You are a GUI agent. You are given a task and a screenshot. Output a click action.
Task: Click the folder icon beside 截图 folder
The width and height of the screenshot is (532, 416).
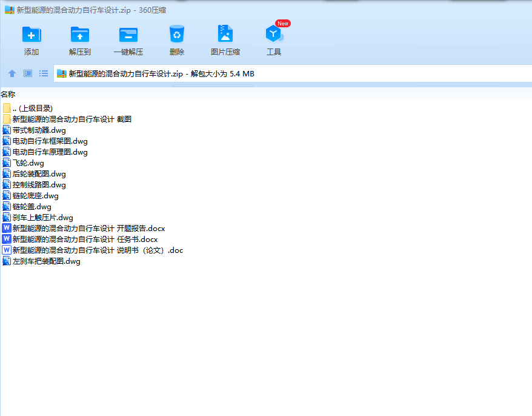pos(7,119)
